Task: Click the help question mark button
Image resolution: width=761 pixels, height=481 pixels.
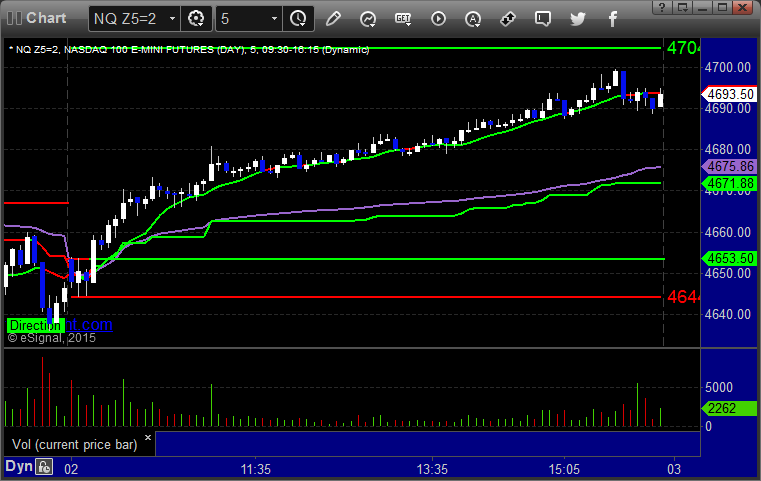Action: 662,7
